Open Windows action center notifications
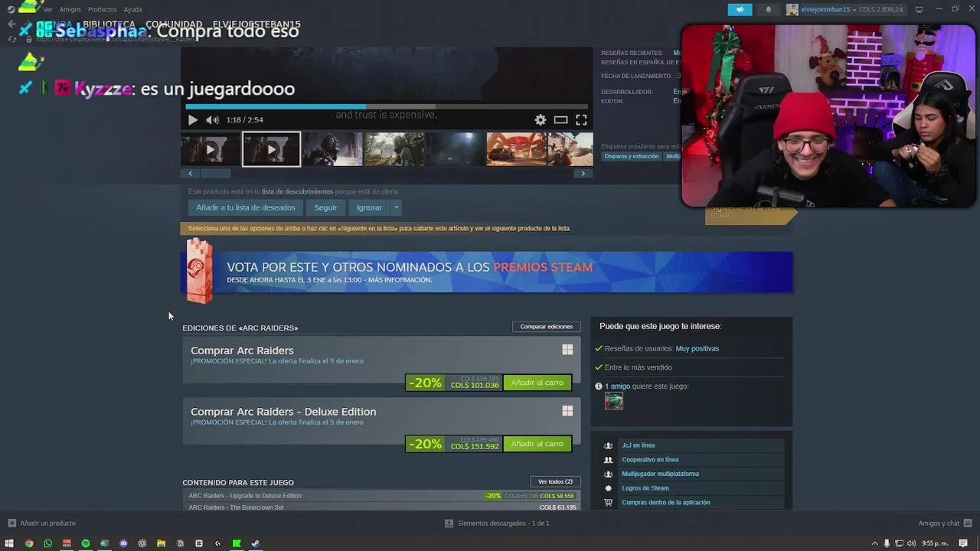980x551 pixels. pos(963,543)
